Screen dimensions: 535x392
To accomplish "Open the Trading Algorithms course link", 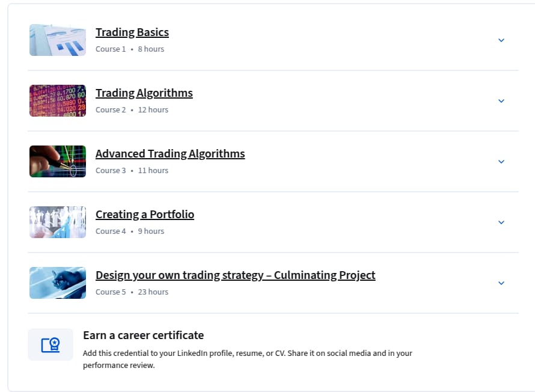I will click(x=144, y=93).
